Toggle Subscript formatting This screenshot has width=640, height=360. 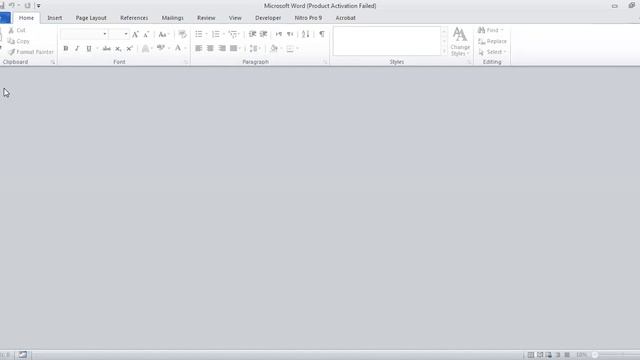pos(118,49)
